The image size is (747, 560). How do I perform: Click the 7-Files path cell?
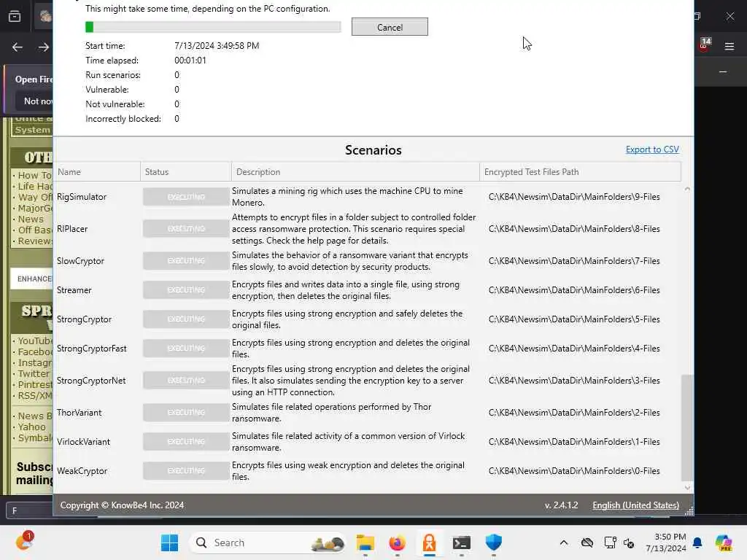pos(574,261)
